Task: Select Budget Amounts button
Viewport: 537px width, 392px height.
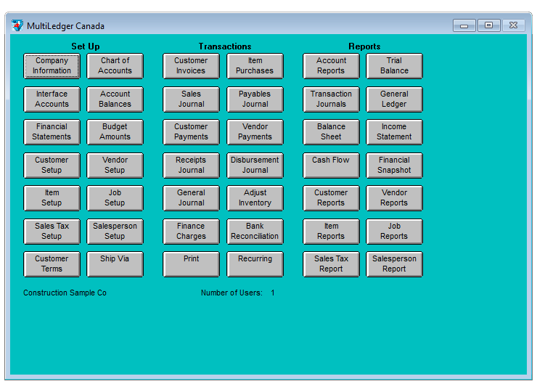Action: [x=115, y=132]
